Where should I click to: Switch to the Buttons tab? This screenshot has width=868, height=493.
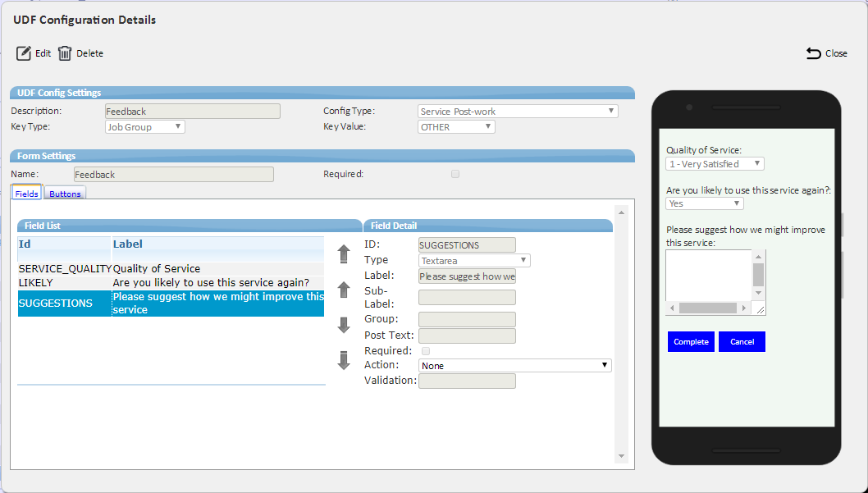coord(65,194)
